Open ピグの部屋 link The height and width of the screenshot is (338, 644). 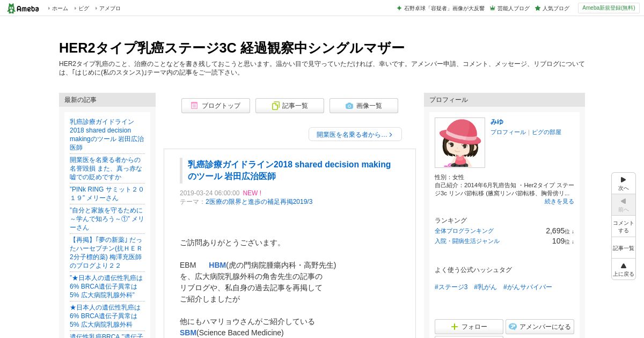(546, 132)
